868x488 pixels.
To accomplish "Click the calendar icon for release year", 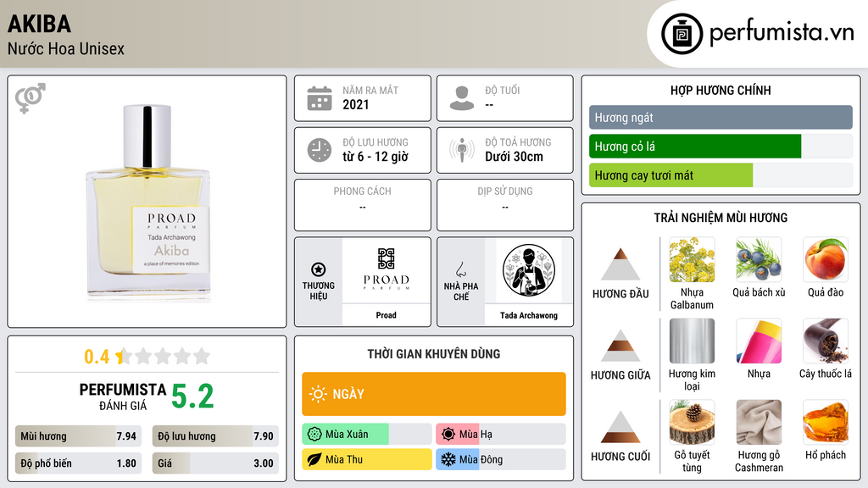I will click(x=320, y=98).
